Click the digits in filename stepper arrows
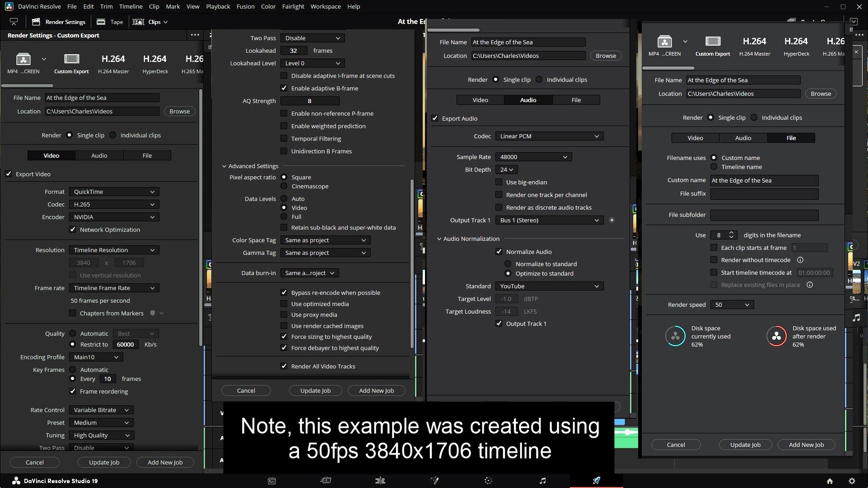The width and height of the screenshot is (868, 488). point(731,235)
